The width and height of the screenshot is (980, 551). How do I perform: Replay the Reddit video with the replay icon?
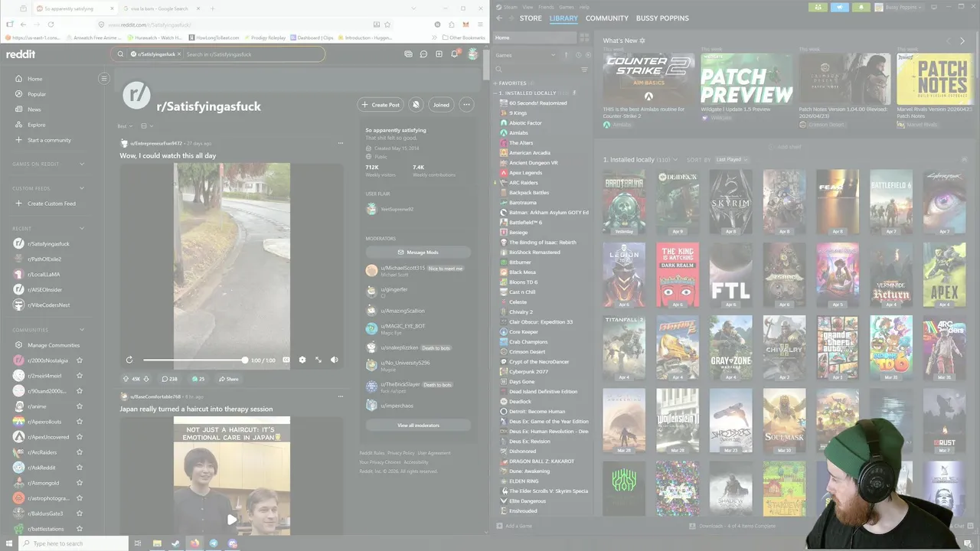(129, 360)
